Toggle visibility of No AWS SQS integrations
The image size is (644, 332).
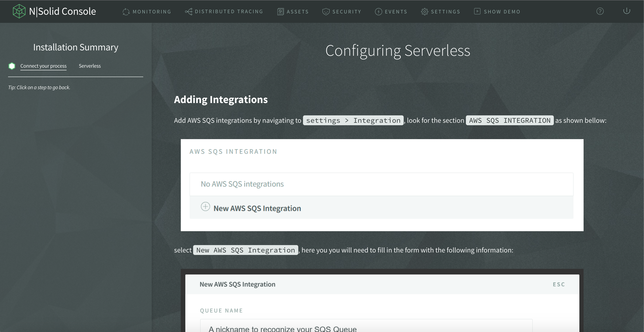tap(242, 183)
